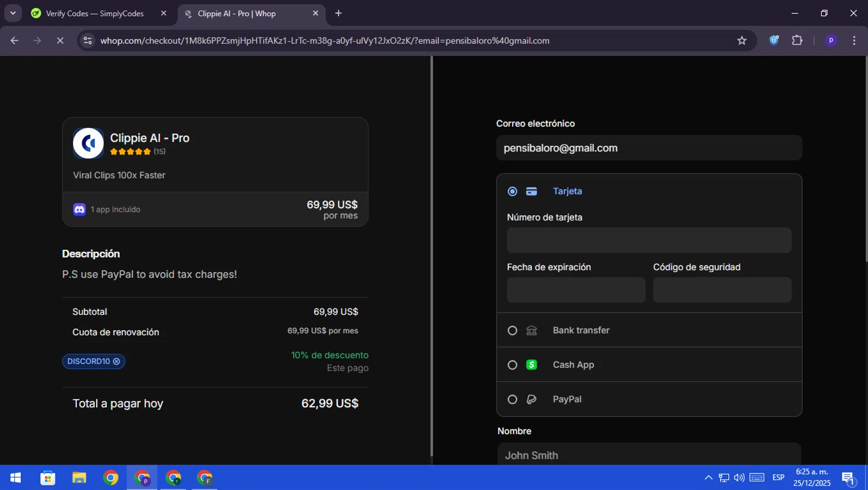Stop loading the page
The width and height of the screenshot is (868, 490).
coord(60,40)
